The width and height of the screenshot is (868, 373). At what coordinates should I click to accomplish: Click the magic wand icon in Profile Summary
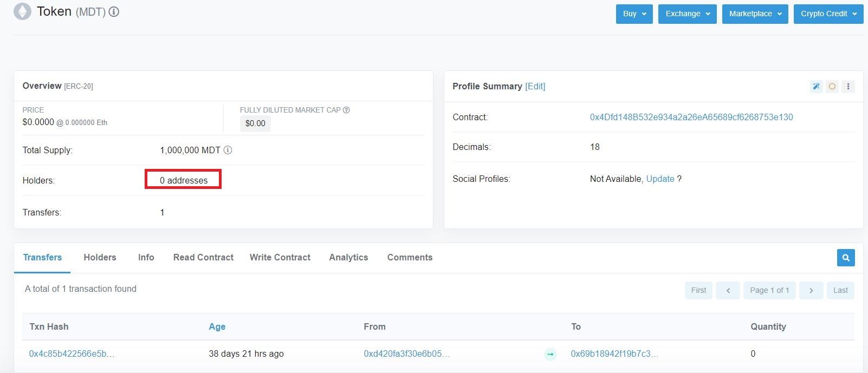[x=816, y=87]
